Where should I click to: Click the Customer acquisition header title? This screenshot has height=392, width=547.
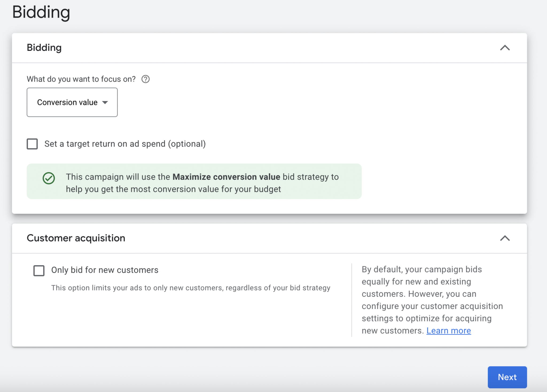(76, 238)
